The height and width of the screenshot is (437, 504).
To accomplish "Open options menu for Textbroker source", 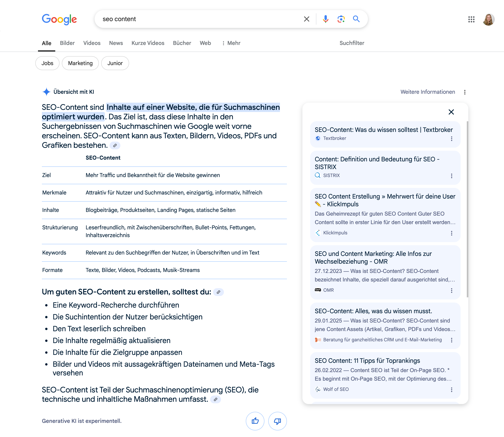I will (451, 138).
